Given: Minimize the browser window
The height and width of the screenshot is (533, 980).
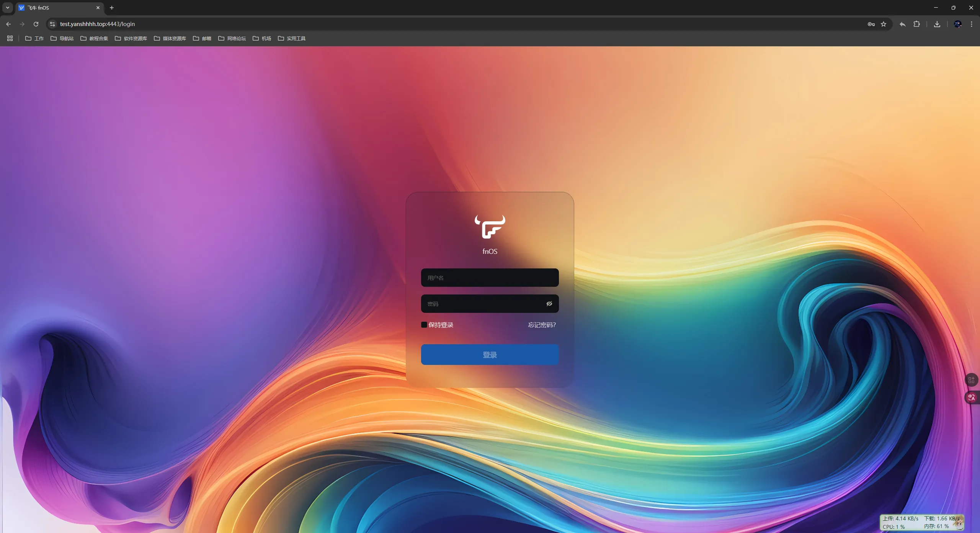Looking at the screenshot, I should pyautogui.click(x=936, y=8).
